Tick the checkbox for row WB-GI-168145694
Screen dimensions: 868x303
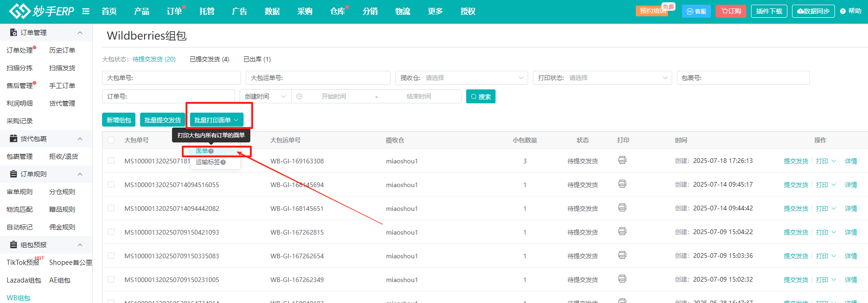(111, 184)
